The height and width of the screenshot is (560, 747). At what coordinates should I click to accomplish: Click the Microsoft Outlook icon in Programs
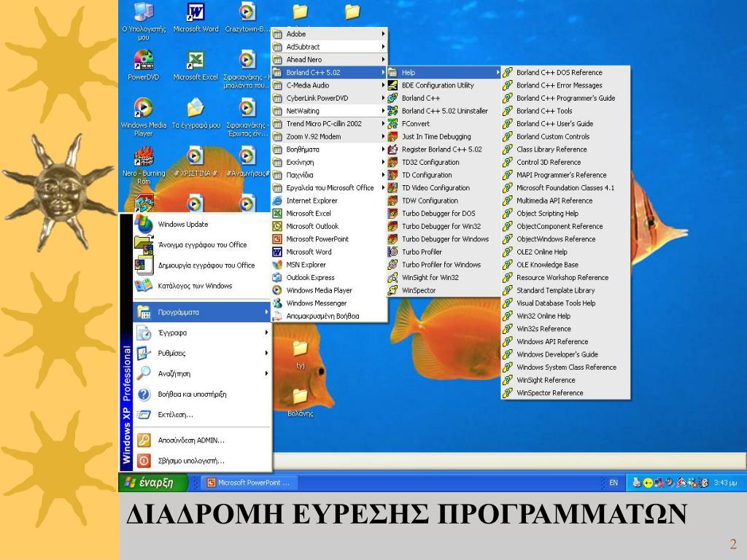277,226
